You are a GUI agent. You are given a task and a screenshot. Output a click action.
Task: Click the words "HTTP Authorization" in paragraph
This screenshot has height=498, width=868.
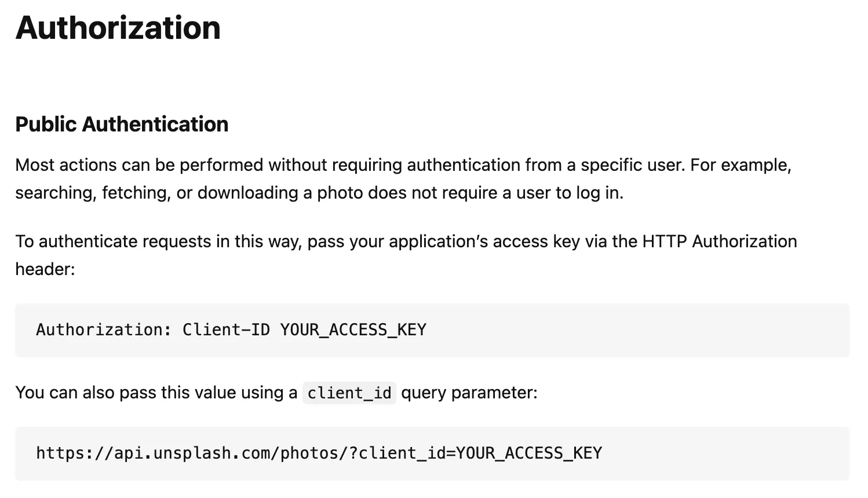point(719,241)
